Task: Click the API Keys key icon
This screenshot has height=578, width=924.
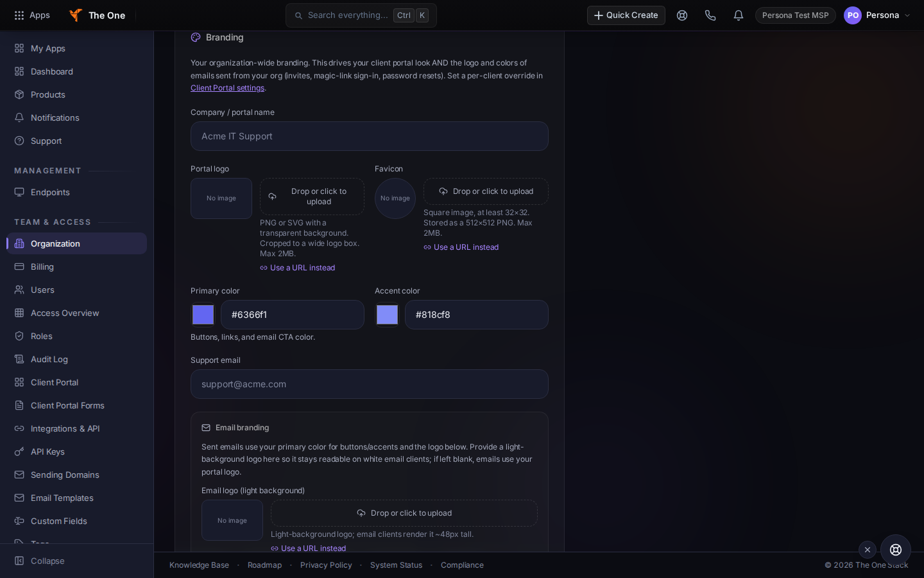Action: 19,451
